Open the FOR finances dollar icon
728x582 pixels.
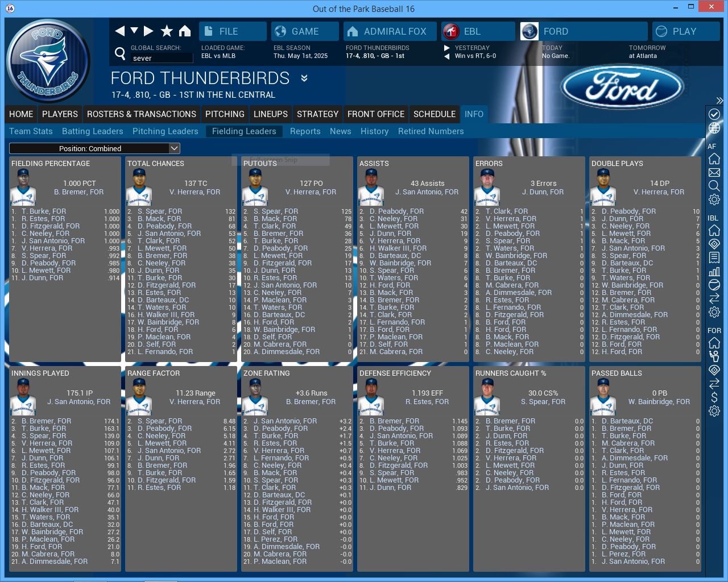pyautogui.click(x=714, y=397)
